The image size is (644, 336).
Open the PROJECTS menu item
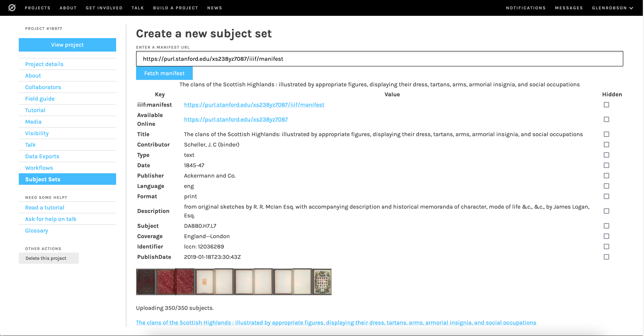pos(38,8)
